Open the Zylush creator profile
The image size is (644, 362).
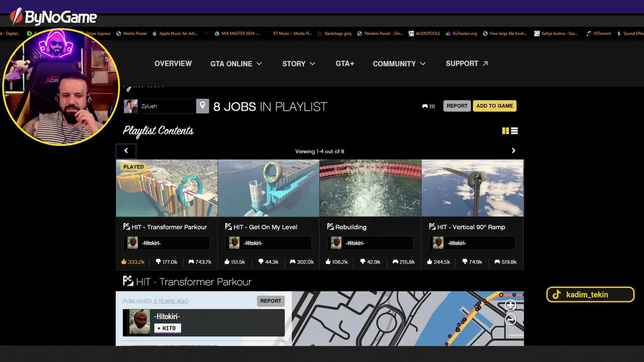click(160, 106)
